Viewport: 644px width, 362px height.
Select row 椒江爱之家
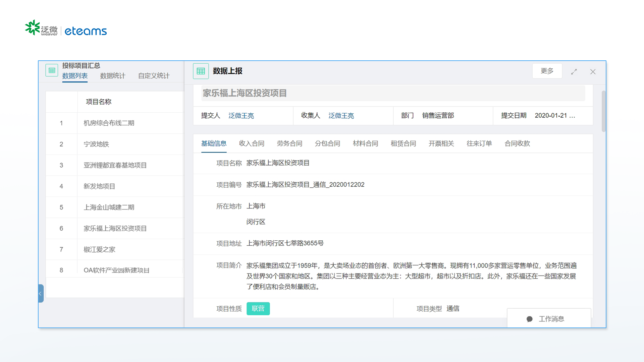[x=115, y=250]
